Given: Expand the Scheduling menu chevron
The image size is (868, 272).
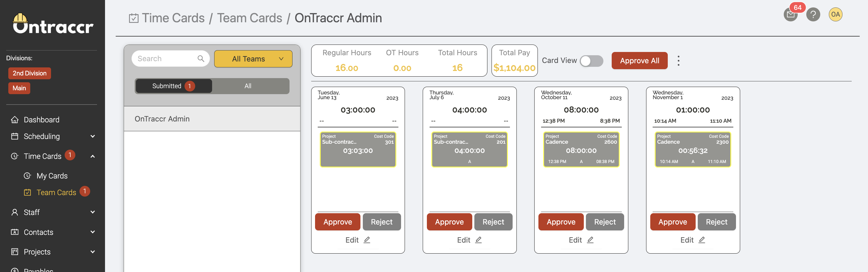Looking at the screenshot, I should coord(93,136).
